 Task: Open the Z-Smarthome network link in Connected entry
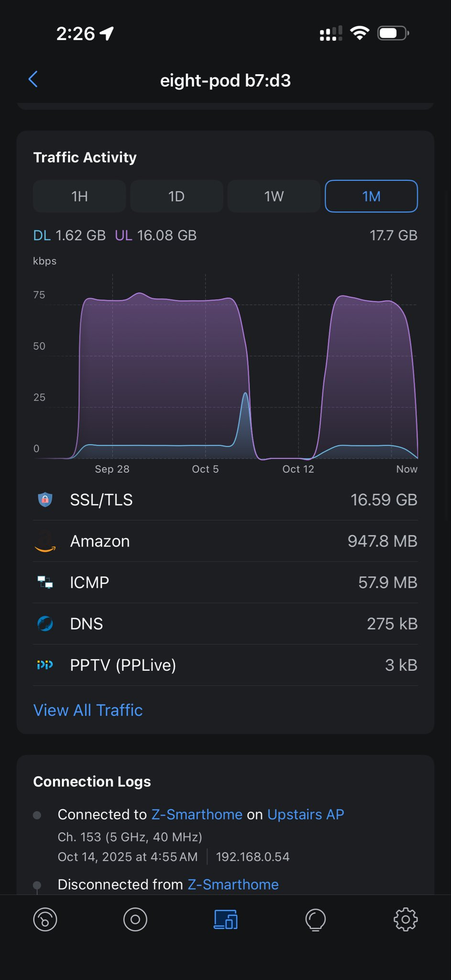pyautogui.click(x=197, y=814)
